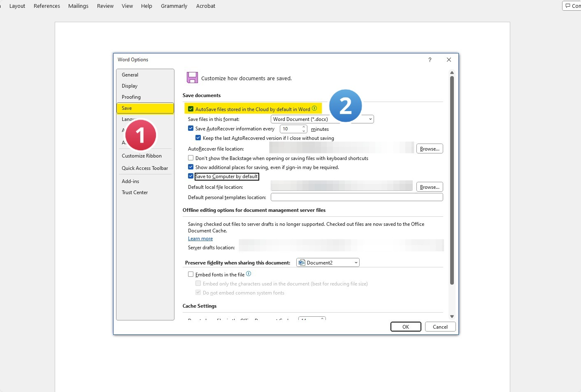The width and height of the screenshot is (581, 392).
Task: Click the scroll up arrow in options pane
Action: 452,73
